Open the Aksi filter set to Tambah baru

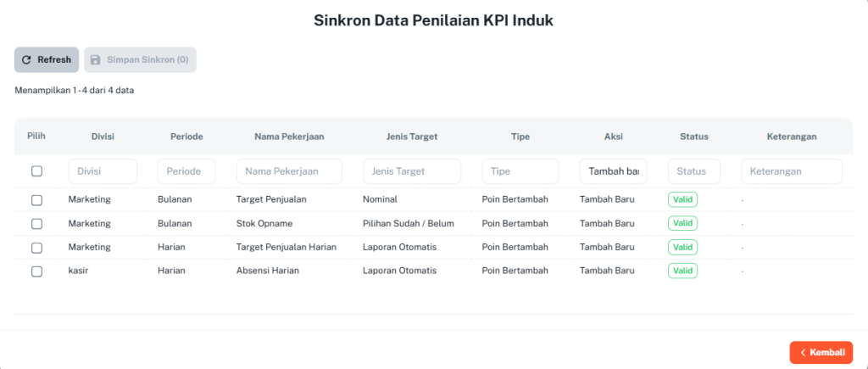coord(614,171)
